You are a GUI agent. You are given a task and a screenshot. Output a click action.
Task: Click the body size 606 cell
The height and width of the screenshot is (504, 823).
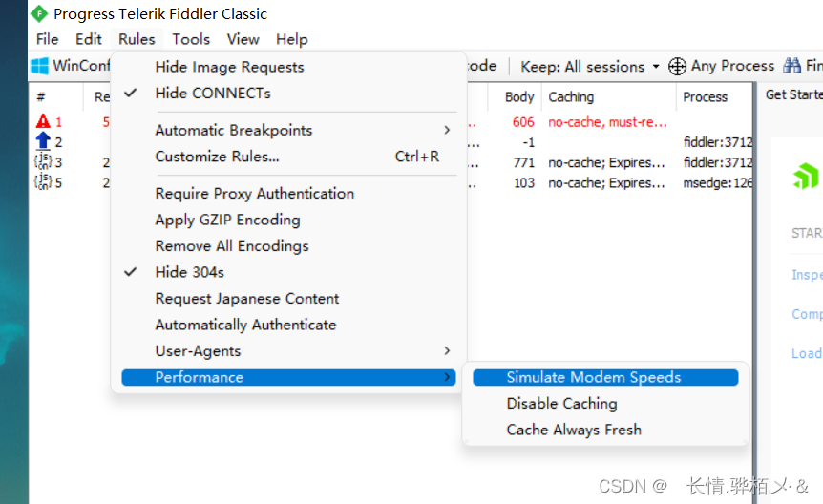tap(523, 122)
